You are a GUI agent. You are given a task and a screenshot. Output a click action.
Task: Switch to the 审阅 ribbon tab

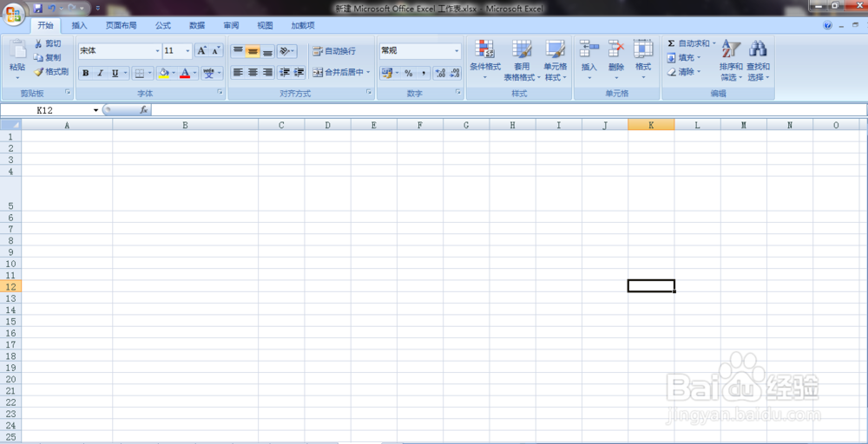click(232, 25)
